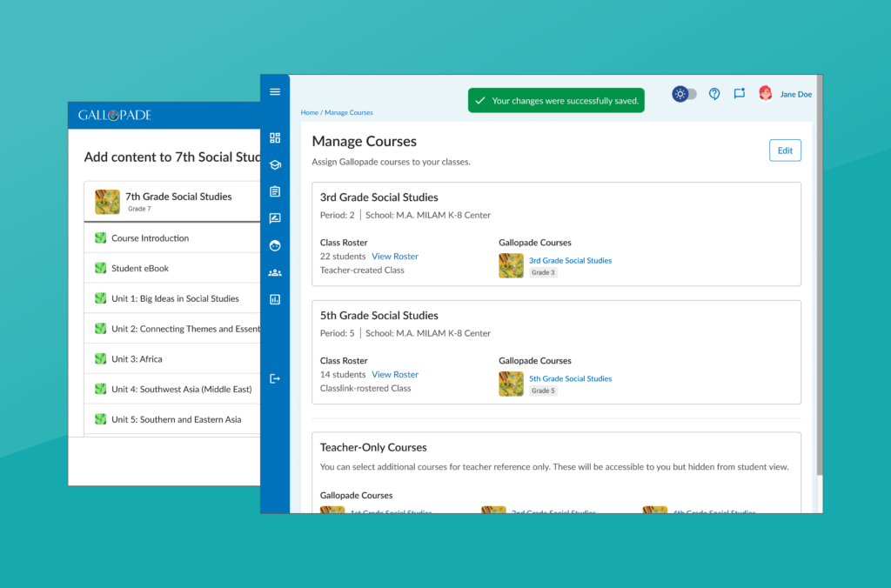View Roster for 3rd Grade Social Studies class
This screenshot has width=891, height=588.
395,257
